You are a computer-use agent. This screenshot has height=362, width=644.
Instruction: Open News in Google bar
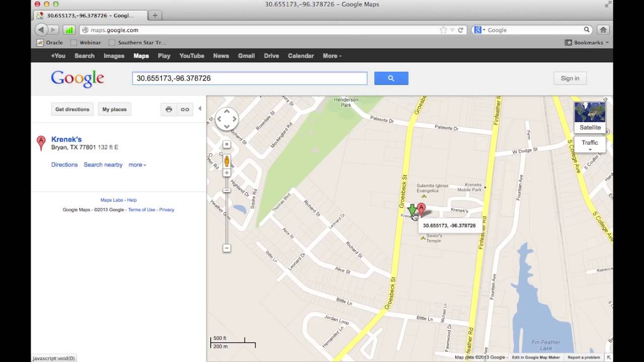pyautogui.click(x=221, y=56)
